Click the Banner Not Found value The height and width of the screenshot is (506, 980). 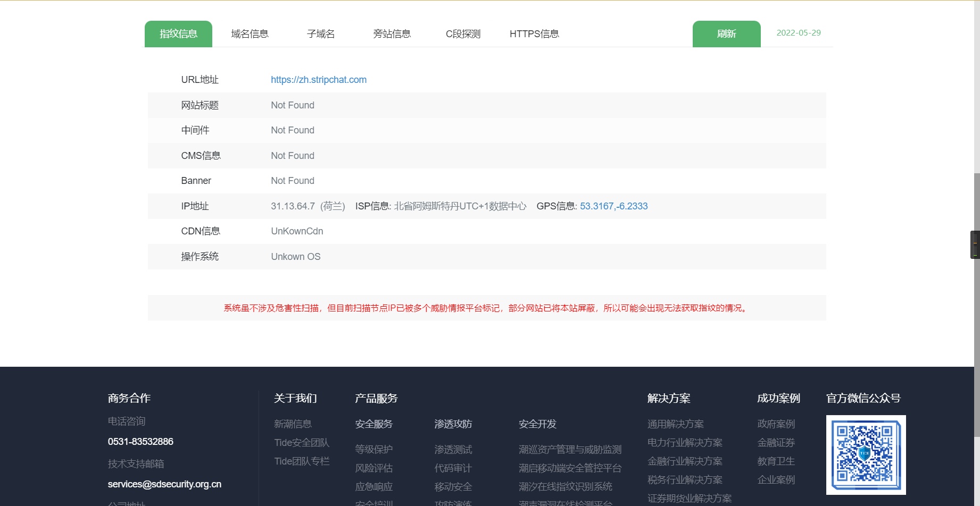click(x=293, y=181)
